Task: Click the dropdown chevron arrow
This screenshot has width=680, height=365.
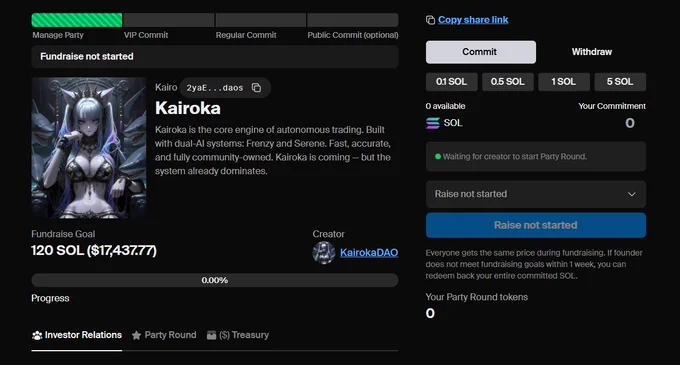Action: [631, 194]
